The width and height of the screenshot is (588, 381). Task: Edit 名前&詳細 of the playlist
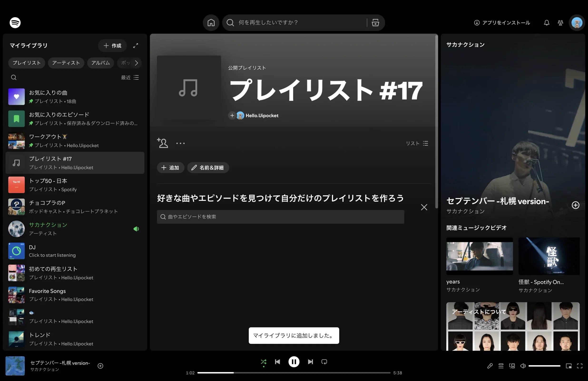[x=208, y=167]
